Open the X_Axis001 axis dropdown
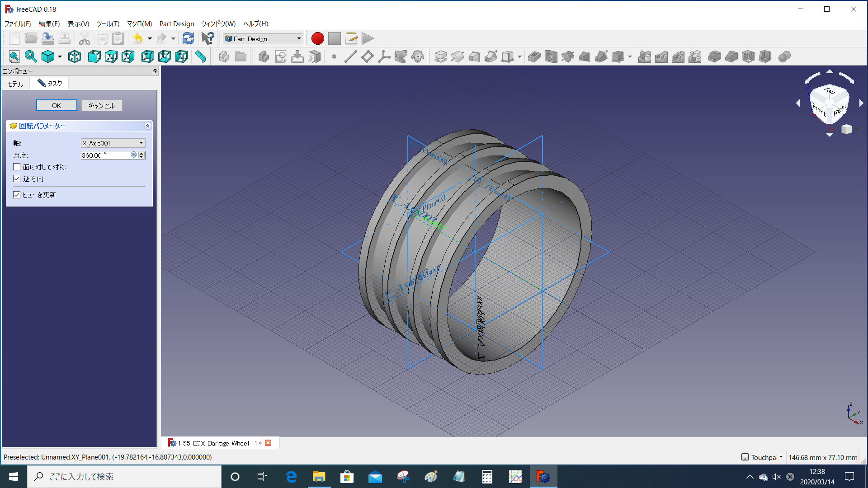This screenshot has height=488, width=868. [113, 143]
